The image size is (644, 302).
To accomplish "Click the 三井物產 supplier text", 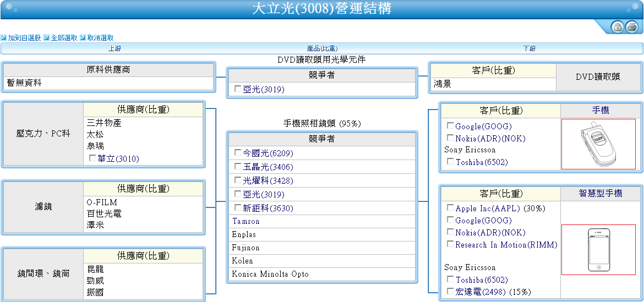I will coord(104,123).
